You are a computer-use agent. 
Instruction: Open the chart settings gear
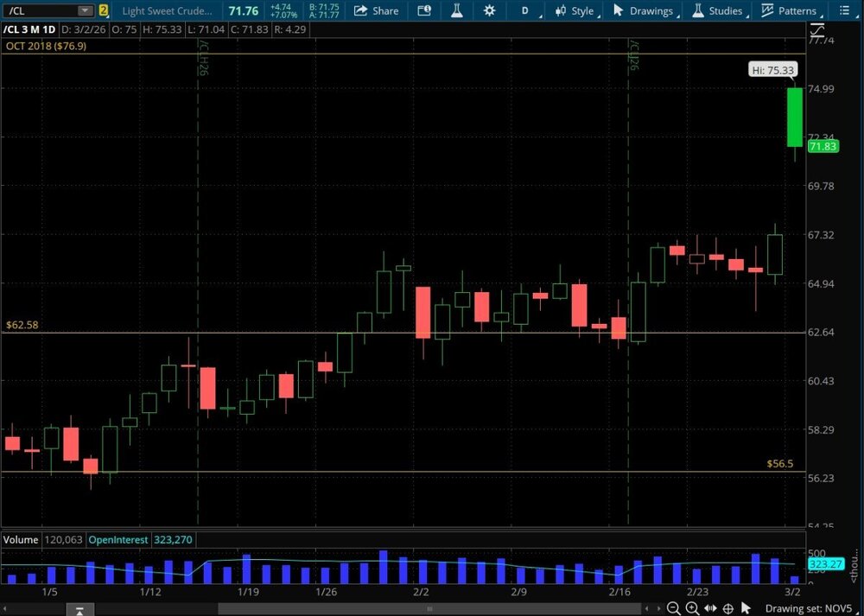coord(490,10)
